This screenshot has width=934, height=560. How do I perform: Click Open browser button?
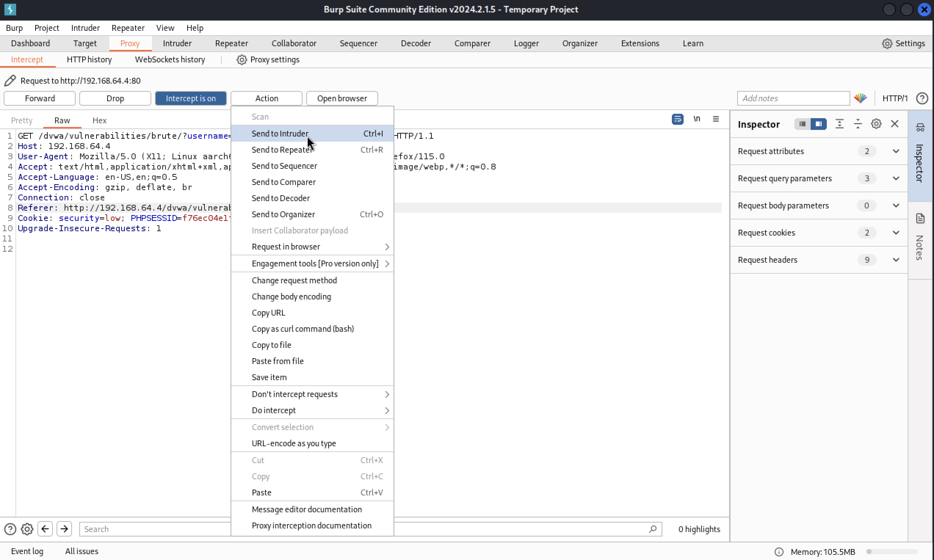point(342,98)
